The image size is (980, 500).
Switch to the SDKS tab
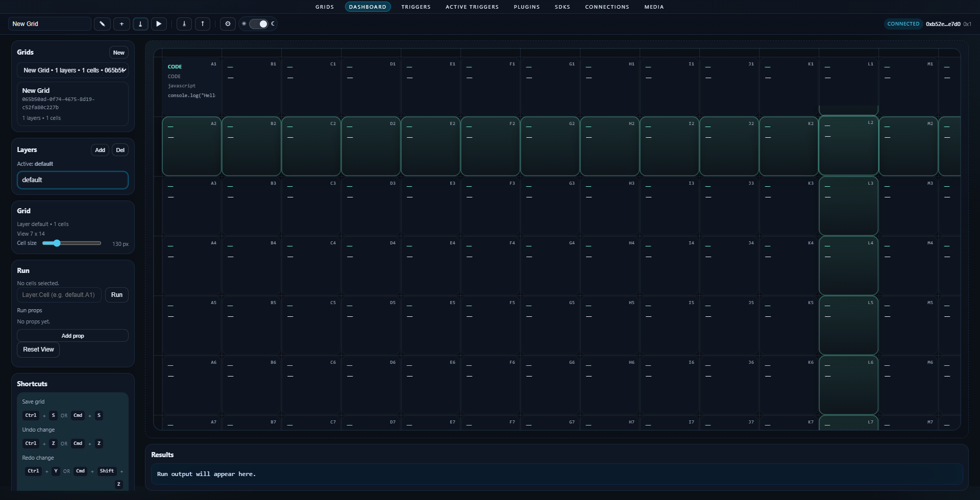tap(562, 7)
